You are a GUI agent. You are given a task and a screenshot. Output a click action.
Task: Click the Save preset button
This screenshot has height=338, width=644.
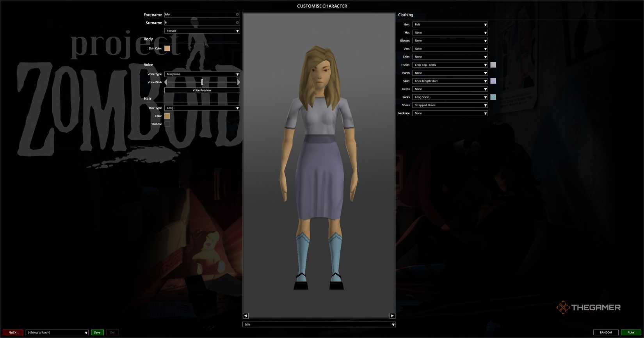coord(97,333)
